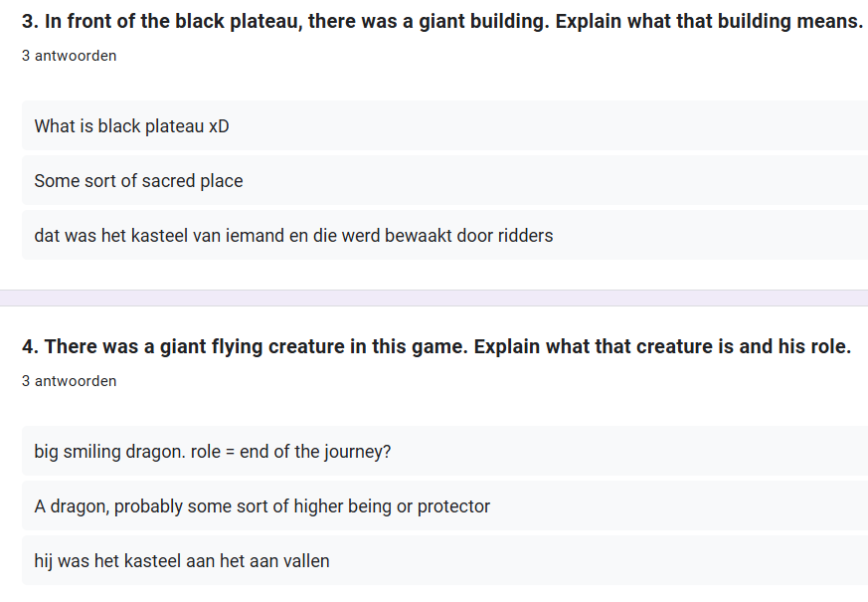
Task: Click the number '3.' beginning the first question
Action: pyautogui.click(x=30, y=21)
